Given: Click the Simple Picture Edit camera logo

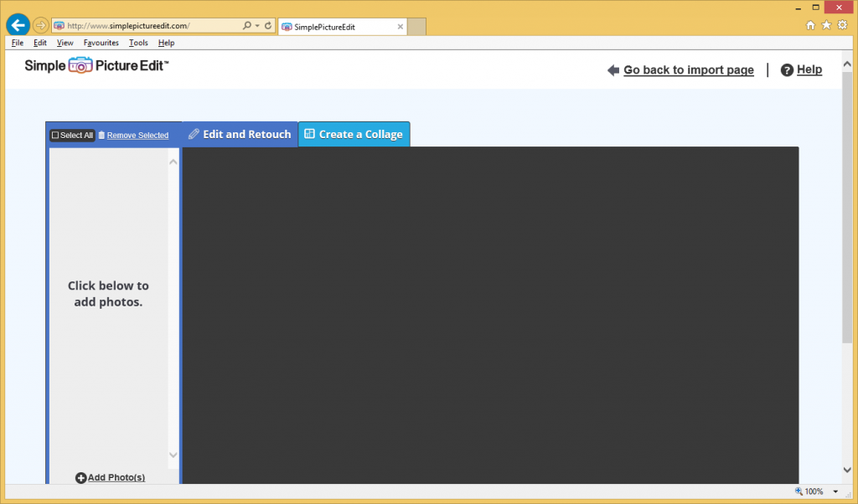Looking at the screenshot, I should click(80, 65).
